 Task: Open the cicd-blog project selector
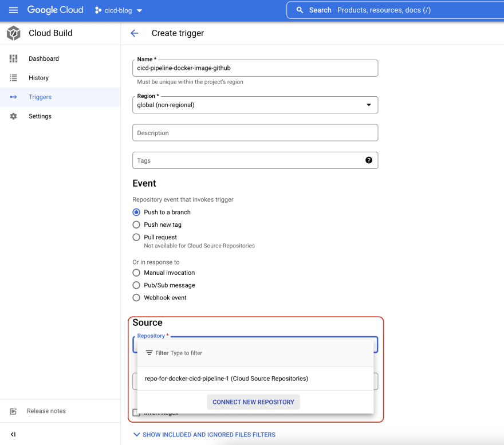tap(119, 11)
